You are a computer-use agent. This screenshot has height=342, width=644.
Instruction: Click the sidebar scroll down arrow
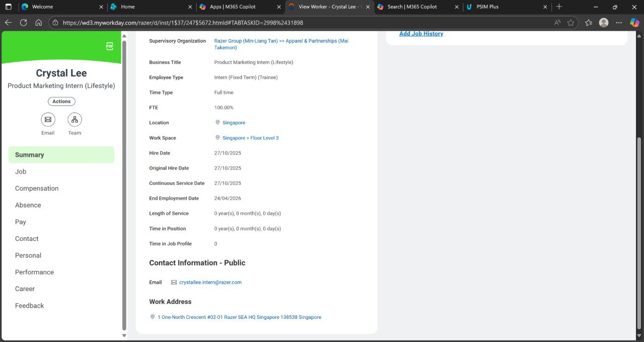[x=124, y=335]
